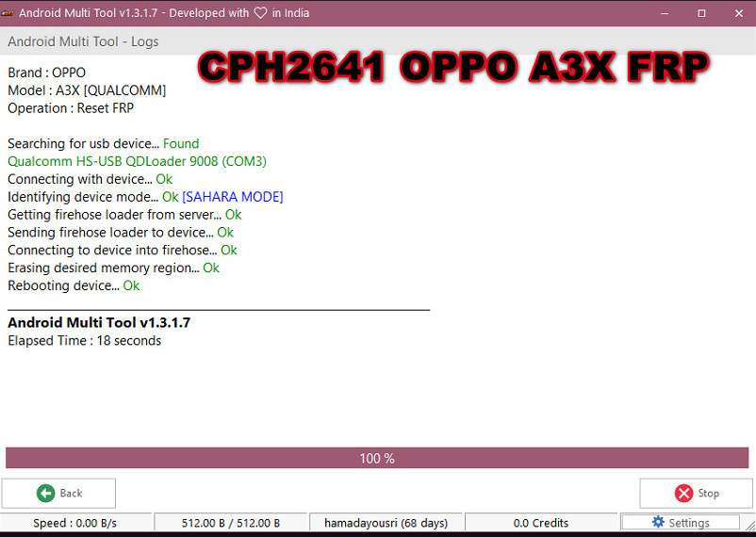Select the 'Brand : OPPO' log line
This screenshot has height=537, width=756.
pos(47,73)
